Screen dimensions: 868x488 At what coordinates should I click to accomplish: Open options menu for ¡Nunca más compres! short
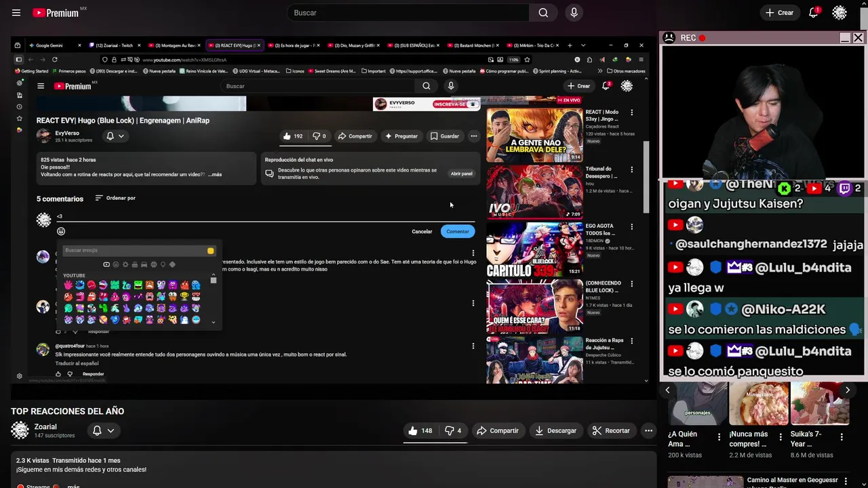pyautogui.click(x=781, y=437)
